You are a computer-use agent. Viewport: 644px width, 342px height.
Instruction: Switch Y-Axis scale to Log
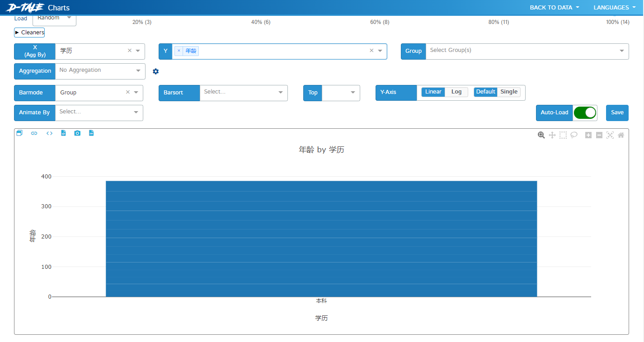456,92
